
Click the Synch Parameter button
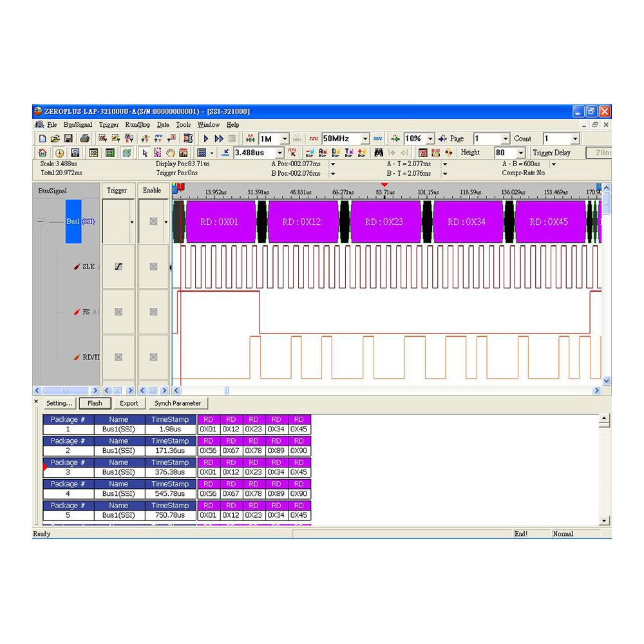(178, 403)
